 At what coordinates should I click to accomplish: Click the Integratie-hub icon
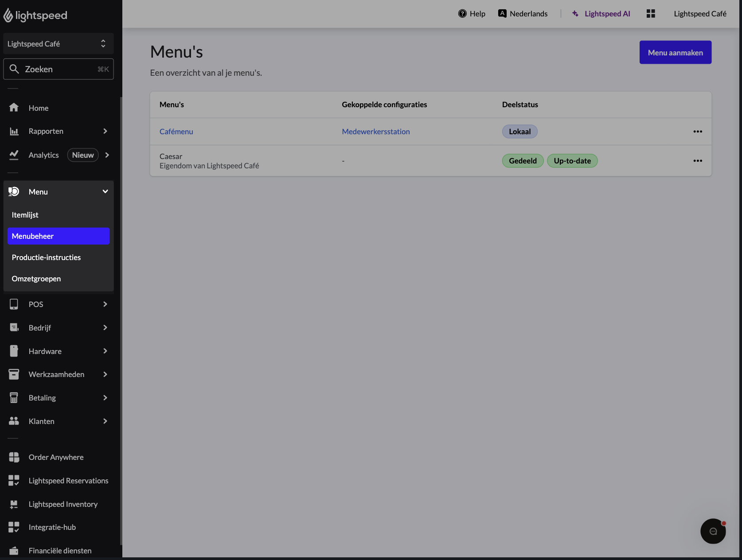[14, 527]
